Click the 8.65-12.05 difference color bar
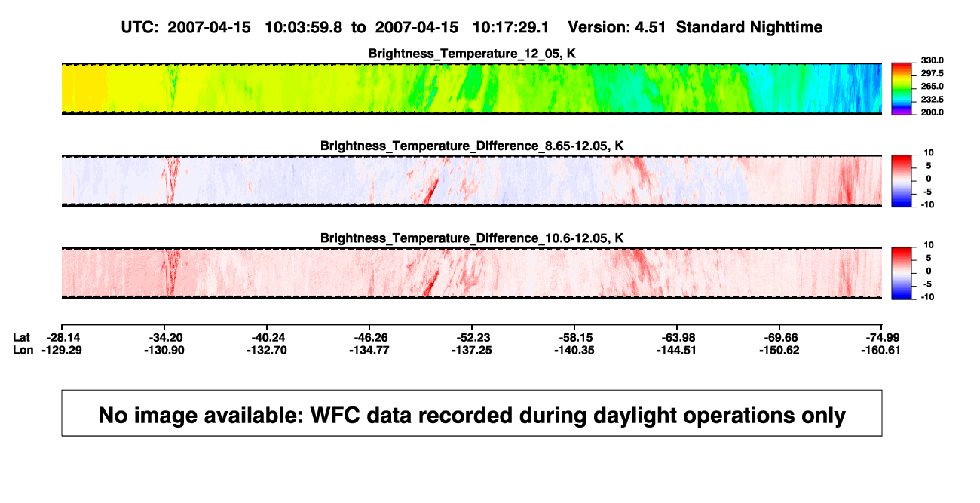This screenshot has height=503, width=980. tap(901, 180)
